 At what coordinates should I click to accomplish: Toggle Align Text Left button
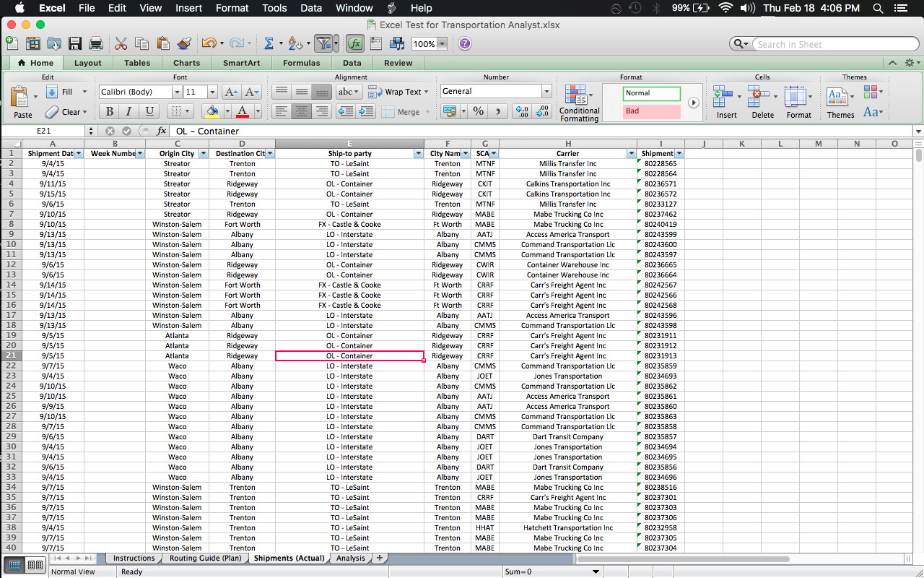pos(282,111)
